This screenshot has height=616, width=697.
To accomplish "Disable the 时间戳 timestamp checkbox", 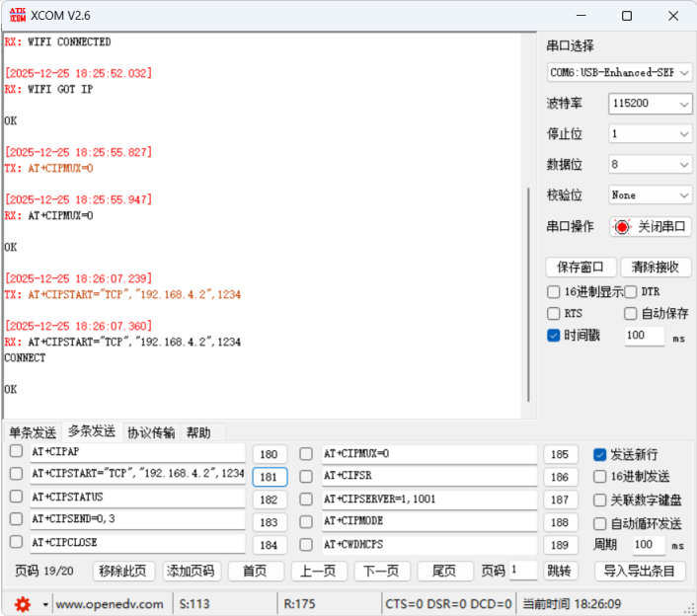I will [x=554, y=336].
